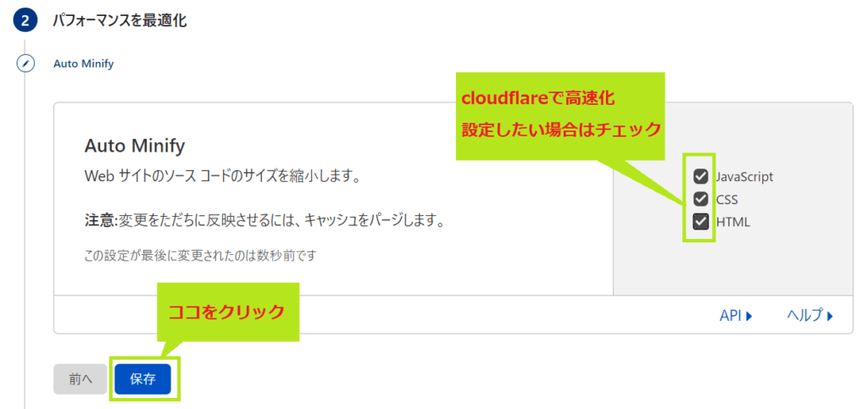Click the arrow next to API
The height and width of the screenshot is (409, 868).
(x=749, y=317)
